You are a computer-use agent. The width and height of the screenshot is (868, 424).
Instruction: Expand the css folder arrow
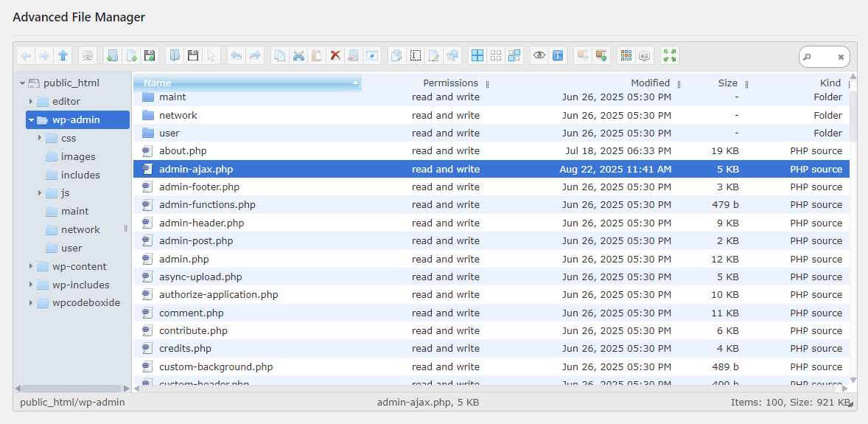(x=40, y=139)
